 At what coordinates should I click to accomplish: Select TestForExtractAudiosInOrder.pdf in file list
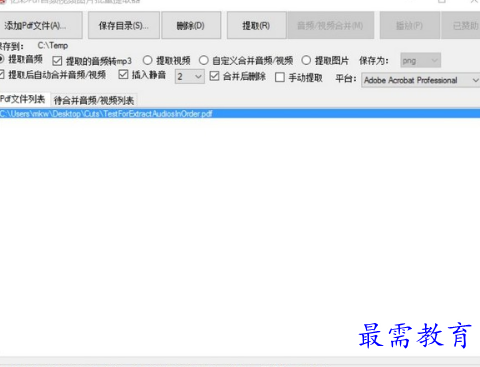point(240,114)
